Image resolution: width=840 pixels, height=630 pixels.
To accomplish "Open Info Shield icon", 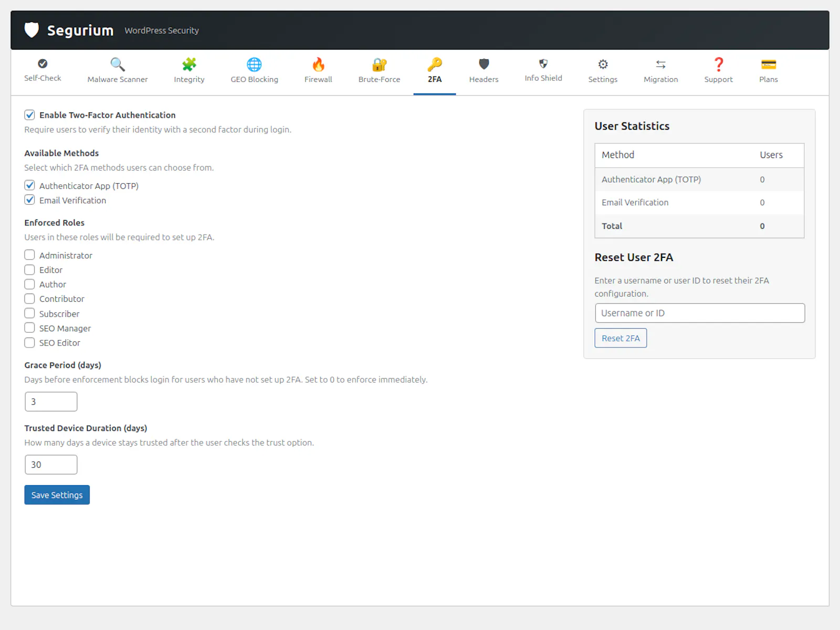I will click(x=543, y=64).
